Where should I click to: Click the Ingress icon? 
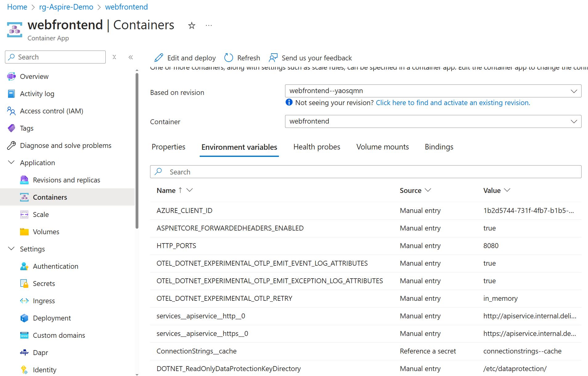24,301
